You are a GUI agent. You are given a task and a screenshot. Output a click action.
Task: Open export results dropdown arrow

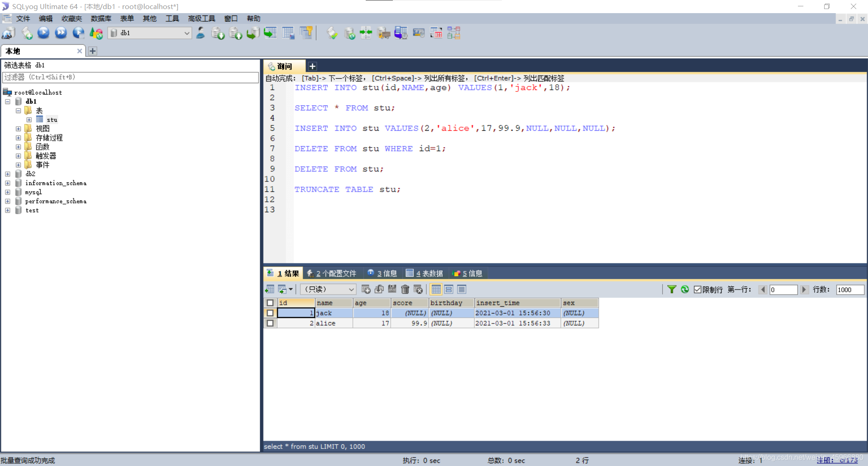291,290
